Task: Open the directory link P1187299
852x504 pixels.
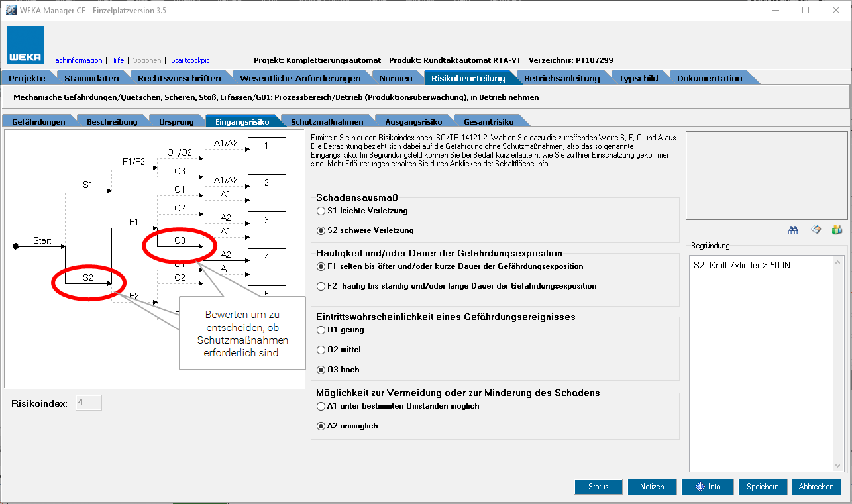Action: (x=594, y=60)
